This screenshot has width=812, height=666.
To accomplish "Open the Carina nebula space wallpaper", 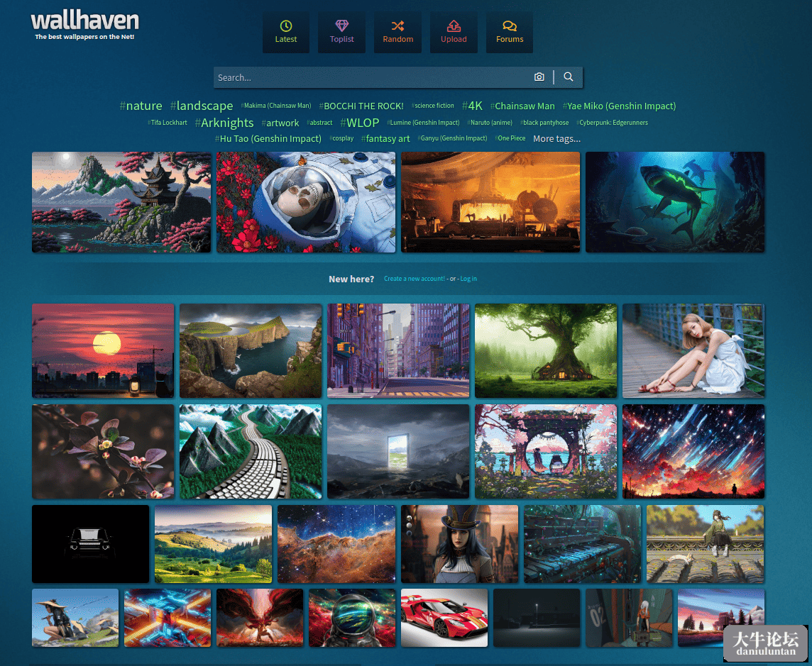I will (x=336, y=545).
